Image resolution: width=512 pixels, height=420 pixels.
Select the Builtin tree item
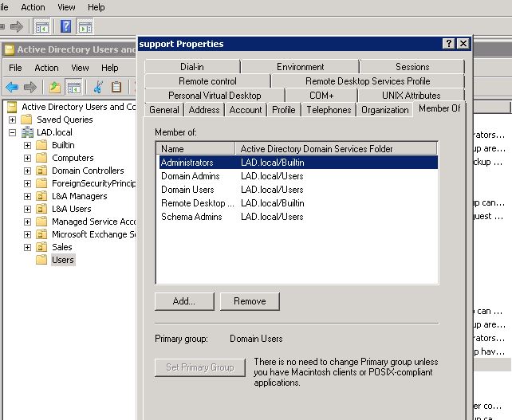(x=63, y=145)
